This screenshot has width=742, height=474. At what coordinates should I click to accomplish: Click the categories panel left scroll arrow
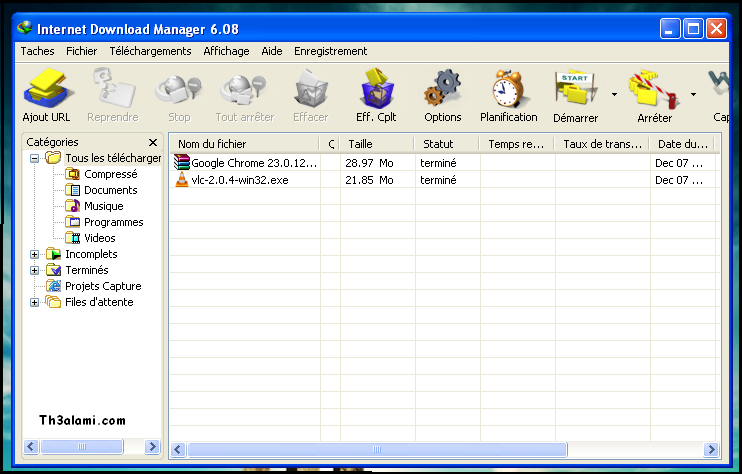31,446
